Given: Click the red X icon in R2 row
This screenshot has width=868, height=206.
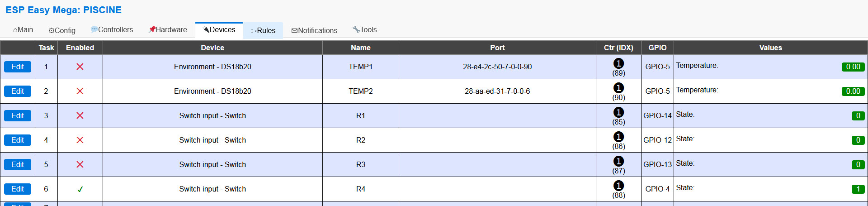Looking at the screenshot, I should (x=80, y=140).
